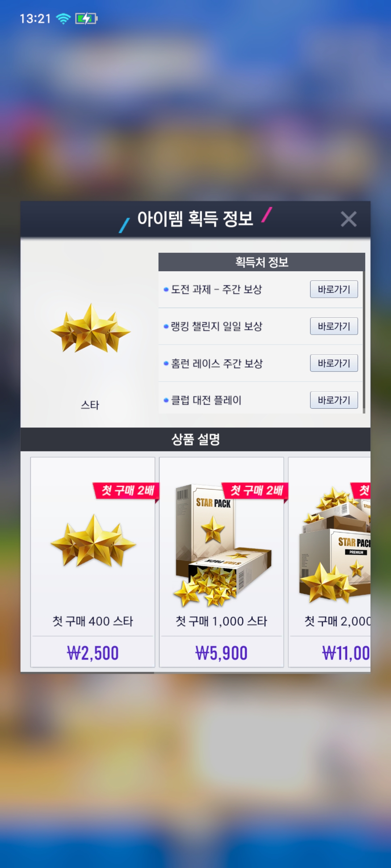Tap 바로가기 for 랭킹 챌린지 일일 보상
The width and height of the screenshot is (391, 868).
point(334,326)
